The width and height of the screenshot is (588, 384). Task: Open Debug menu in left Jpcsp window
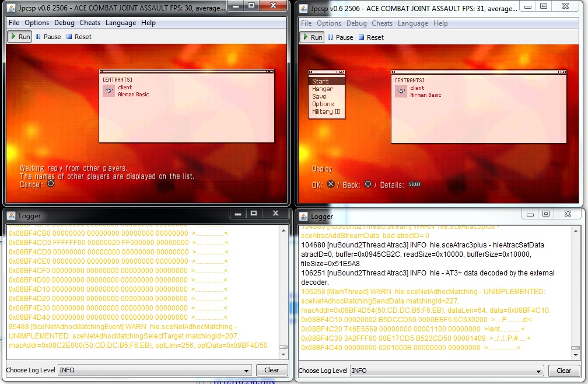pyautogui.click(x=64, y=23)
